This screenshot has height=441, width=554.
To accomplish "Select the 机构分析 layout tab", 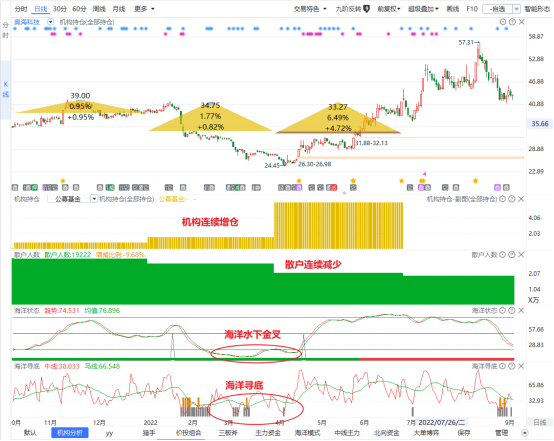I will point(70,433).
